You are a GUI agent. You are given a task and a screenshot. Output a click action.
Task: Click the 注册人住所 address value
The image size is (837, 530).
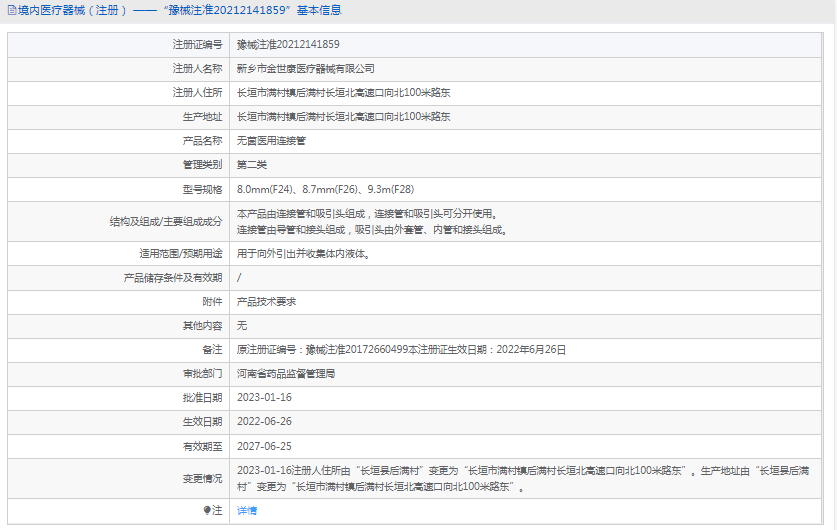coord(344,93)
